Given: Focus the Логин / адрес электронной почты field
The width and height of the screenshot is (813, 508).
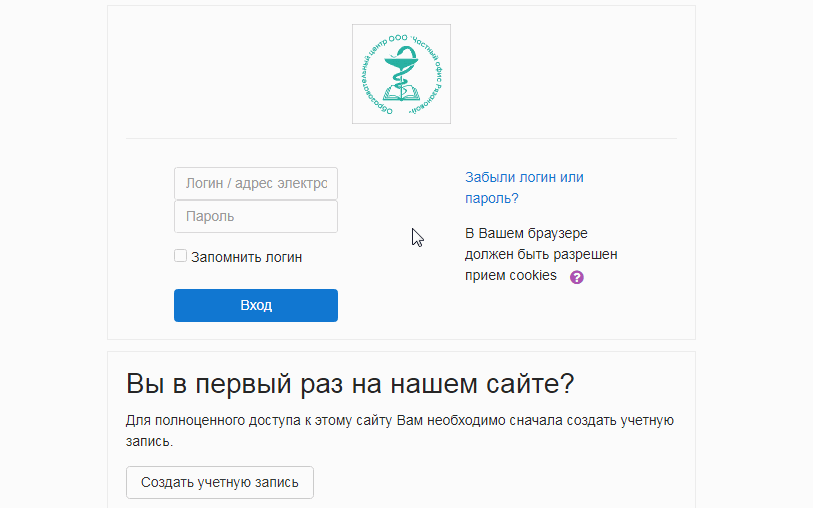Looking at the screenshot, I should (256, 184).
